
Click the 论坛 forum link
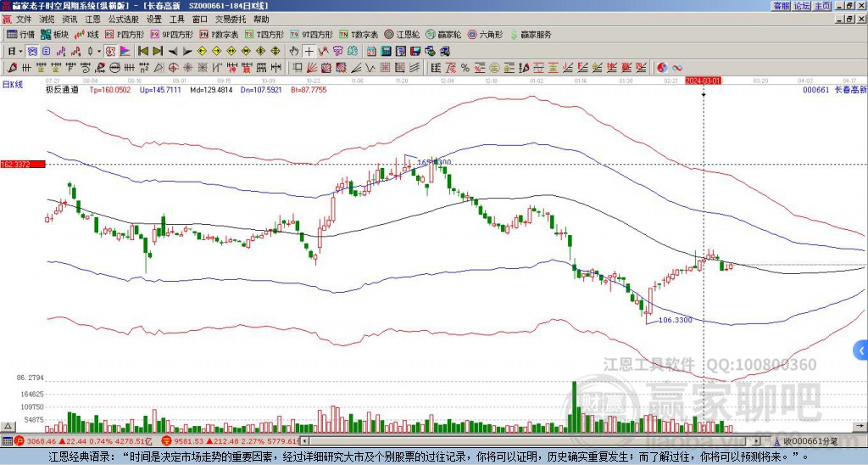[802, 6]
